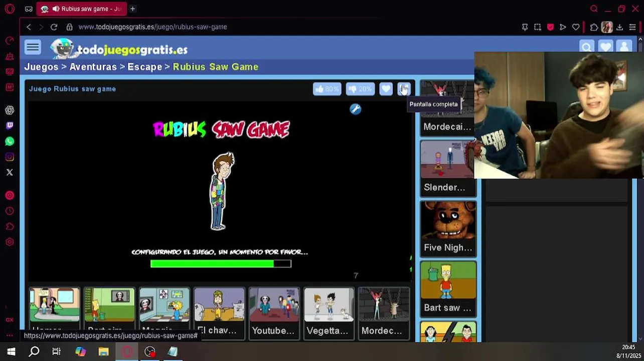The image size is (644, 361).
Task: Open the GX button in the sidebar
Action: tap(10, 320)
